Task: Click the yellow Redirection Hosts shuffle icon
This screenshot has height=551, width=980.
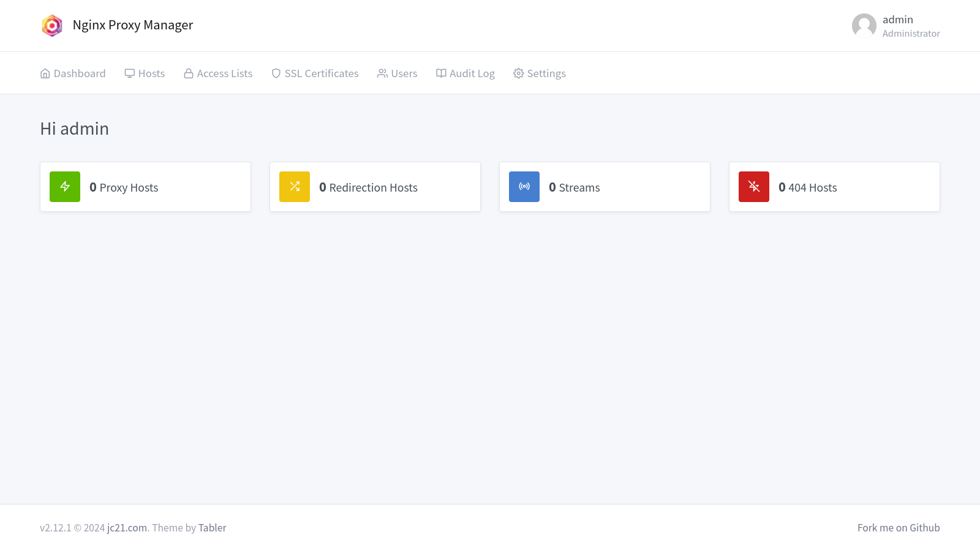Action: pos(295,187)
